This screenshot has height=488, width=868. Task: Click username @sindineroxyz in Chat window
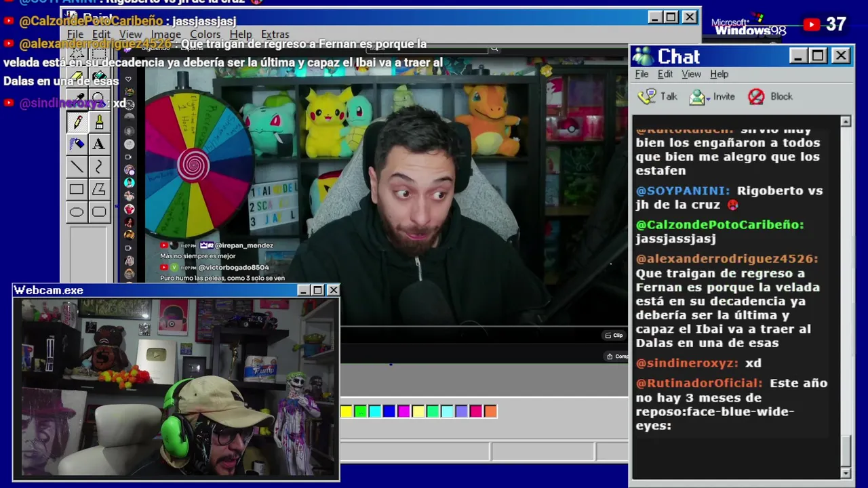click(x=686, y=364)
